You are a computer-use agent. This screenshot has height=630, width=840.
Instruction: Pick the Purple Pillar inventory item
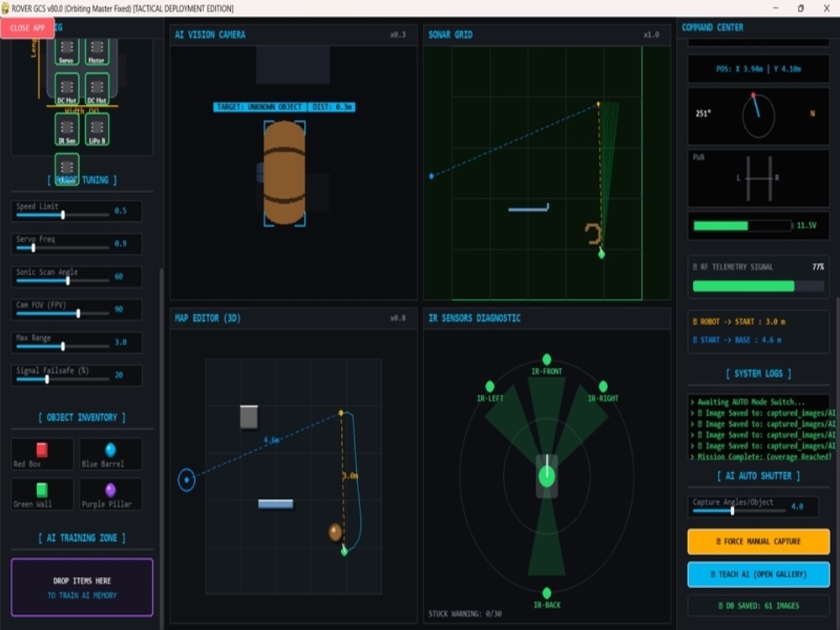(111, 494)
